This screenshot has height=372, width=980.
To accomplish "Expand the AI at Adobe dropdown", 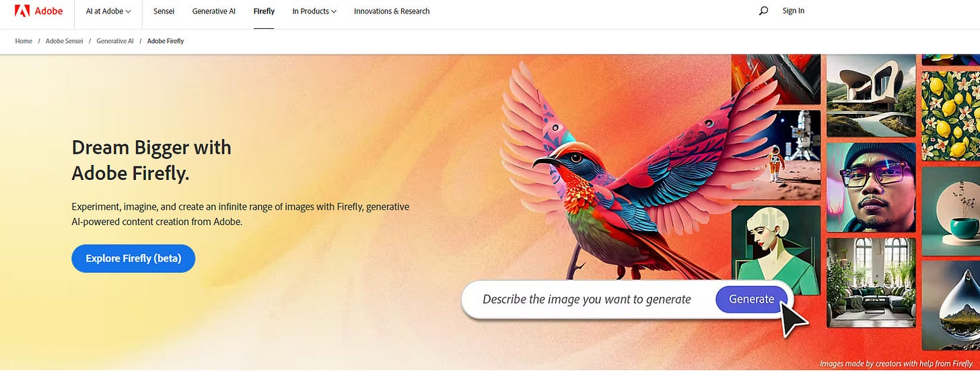I will pyautogui.click(x=108, y=11).
